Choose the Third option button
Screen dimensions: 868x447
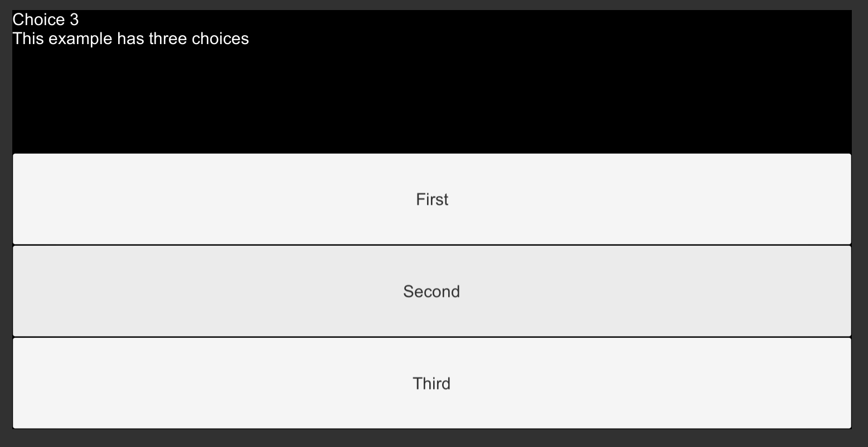[431, 383]
